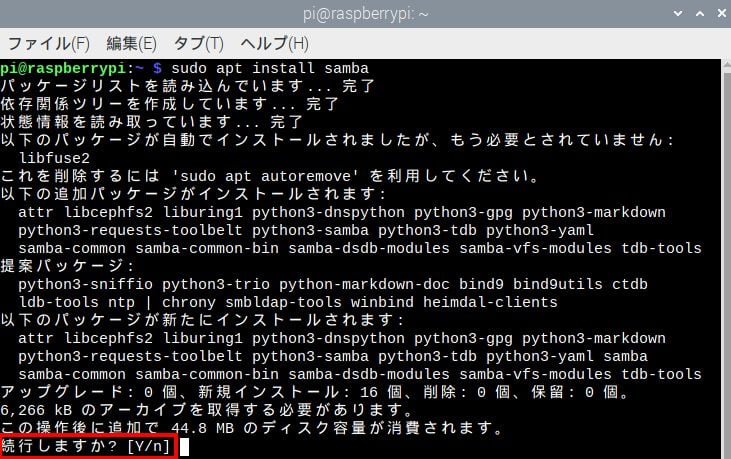The image size is (731, 459).
Task: Click the line 'パッケージリストを読み込んでいます... 完了'
Action: [188, 87]
